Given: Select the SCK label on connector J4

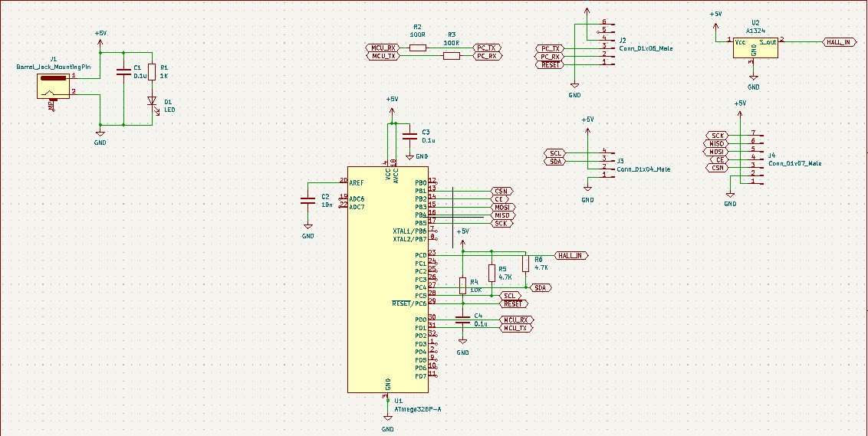Looking at the screenshot, I should pyautogui.click(x=718, y=136).
